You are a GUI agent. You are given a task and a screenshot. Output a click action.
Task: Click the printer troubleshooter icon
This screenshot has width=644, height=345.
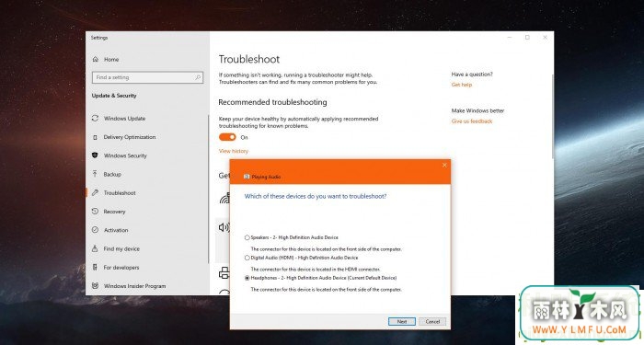224,272
